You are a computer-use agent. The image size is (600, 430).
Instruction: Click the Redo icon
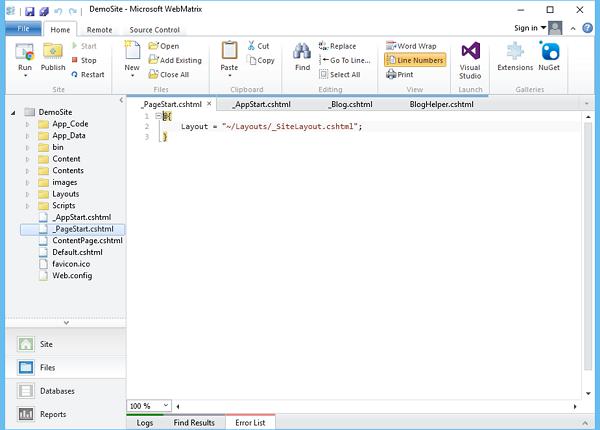(x=73, y=11)
